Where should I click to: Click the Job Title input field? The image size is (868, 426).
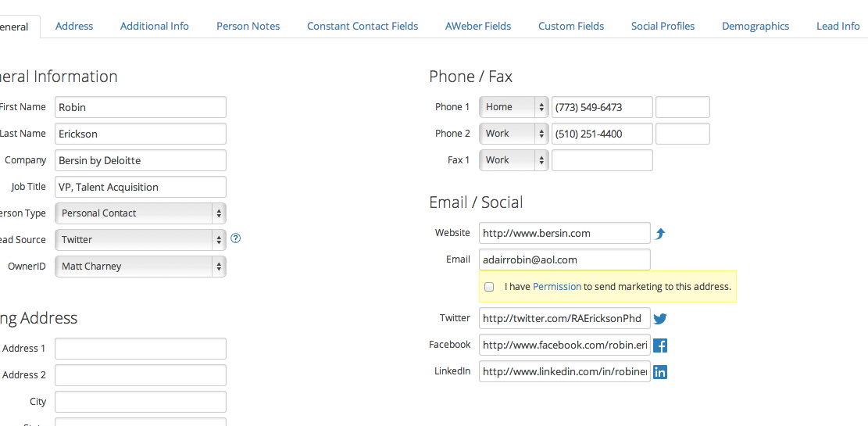pos(141,187)
